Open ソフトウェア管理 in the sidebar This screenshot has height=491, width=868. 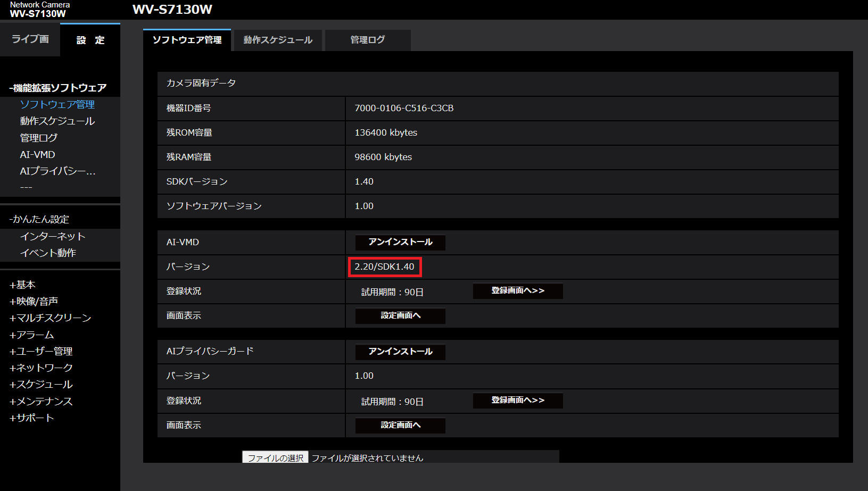[57, 105]
